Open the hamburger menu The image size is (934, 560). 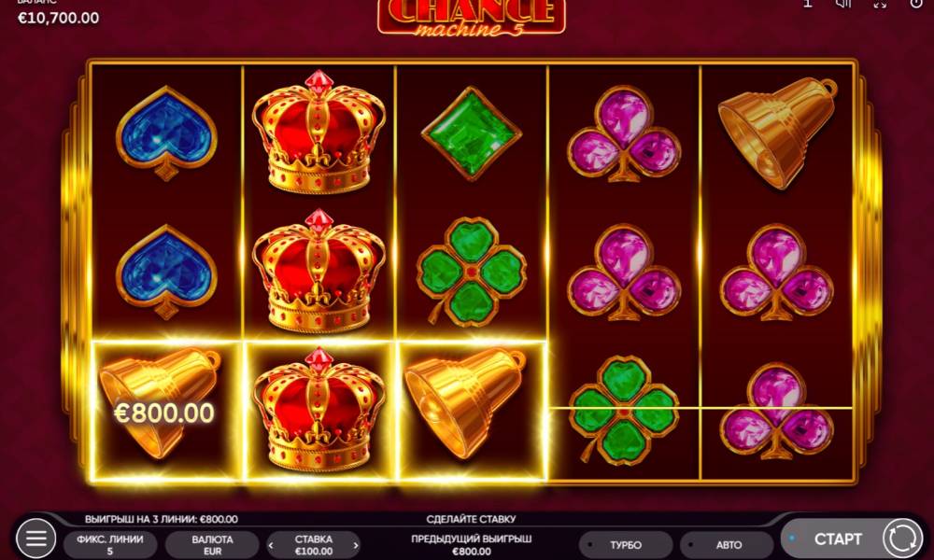click(x=35, y=538)
